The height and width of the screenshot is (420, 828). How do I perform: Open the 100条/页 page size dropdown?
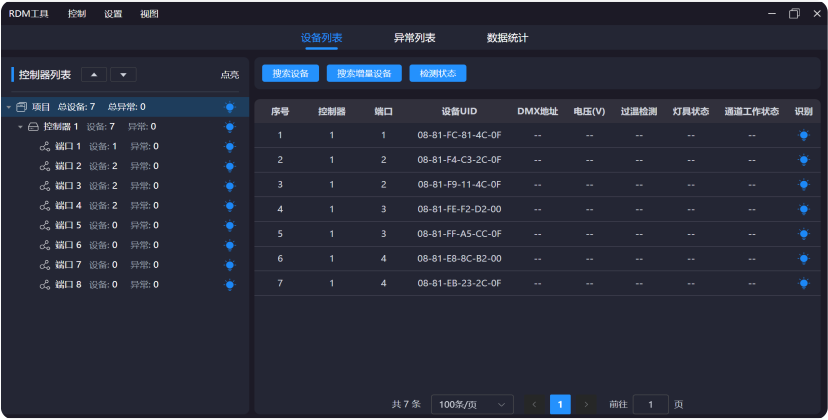[x=472, y=404]
